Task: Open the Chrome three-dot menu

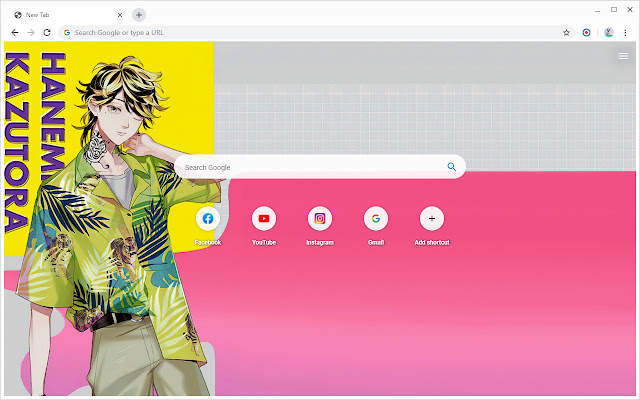Action: pos(625,33)
